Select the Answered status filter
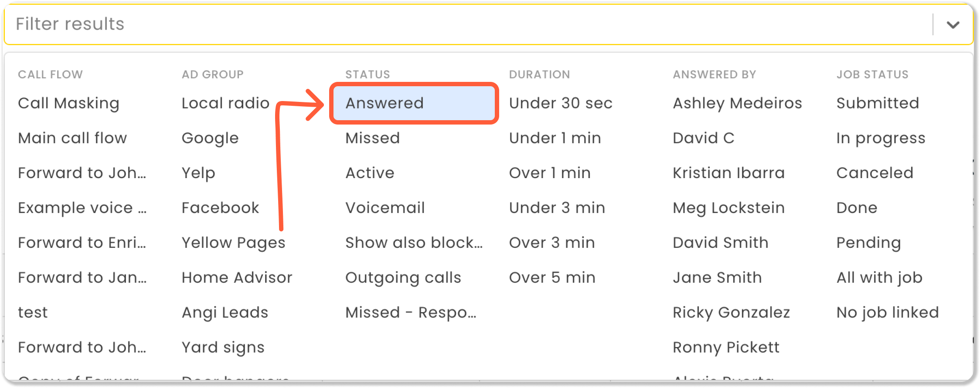980x388 pixels. click(x=384, y=103)
